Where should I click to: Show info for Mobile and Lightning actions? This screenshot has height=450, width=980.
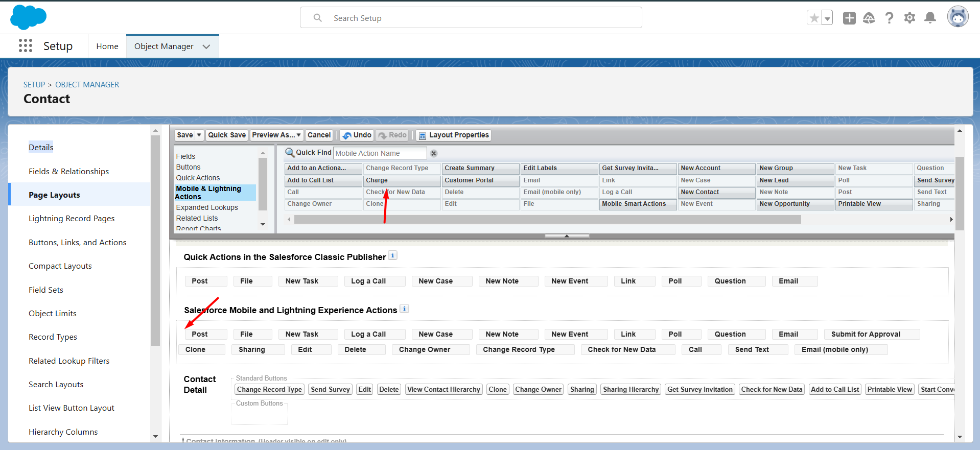coord(404,309)
